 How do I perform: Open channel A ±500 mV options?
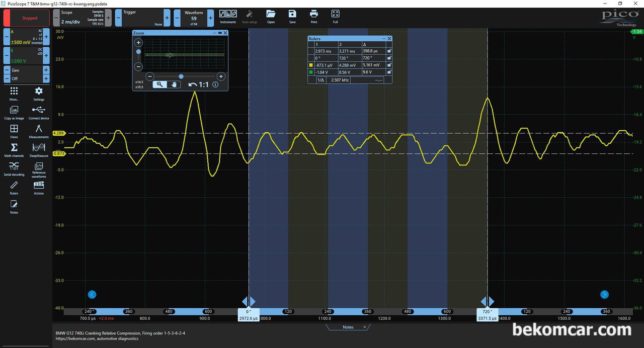(x=27, y=37)
